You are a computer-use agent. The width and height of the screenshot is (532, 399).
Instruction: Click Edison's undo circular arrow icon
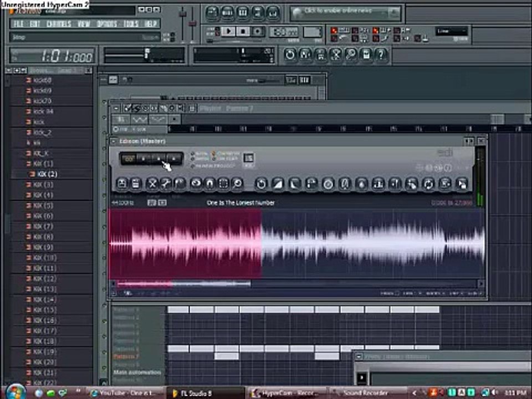click(x=261, y=184)
